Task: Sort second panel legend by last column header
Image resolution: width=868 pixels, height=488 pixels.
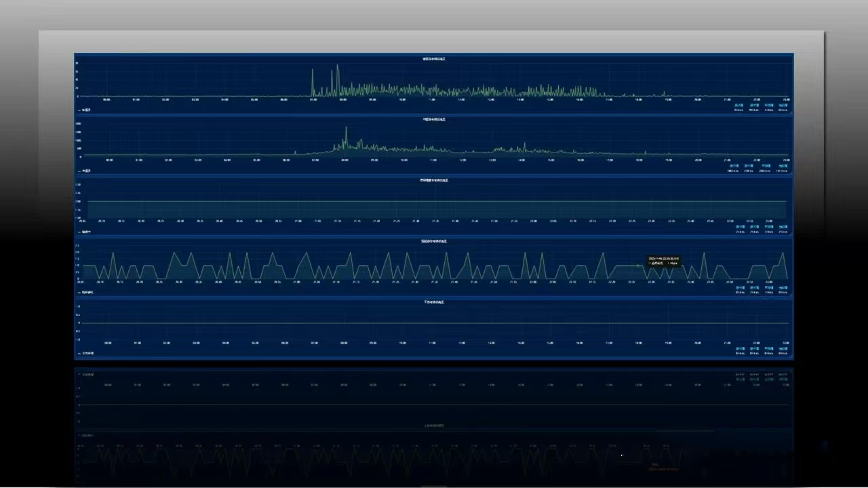Action: [x=783, y=166]
